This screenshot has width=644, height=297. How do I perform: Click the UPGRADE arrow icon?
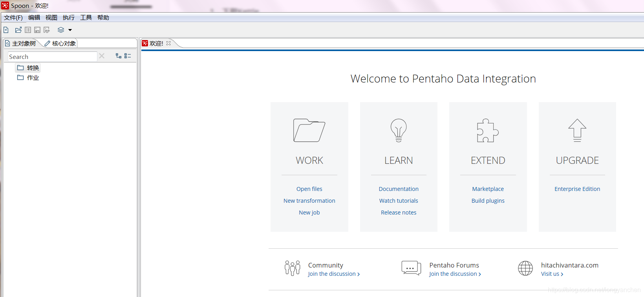point(577,130)
